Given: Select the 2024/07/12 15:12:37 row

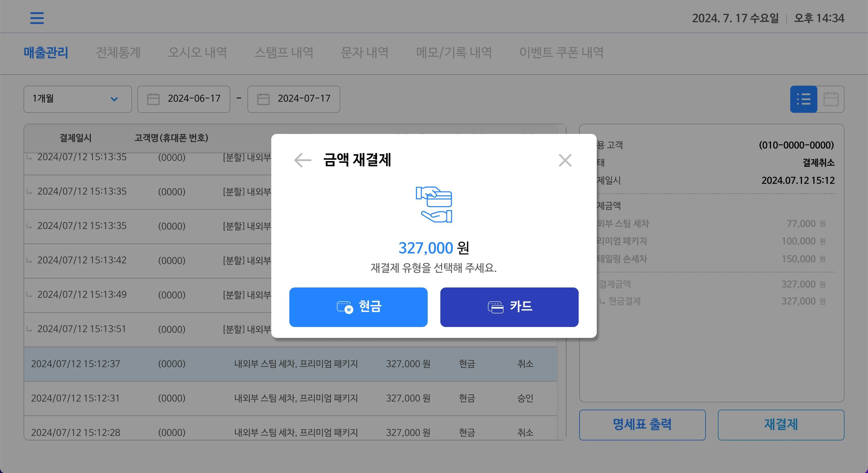Looking at the screenshot, I should point(290,364).
